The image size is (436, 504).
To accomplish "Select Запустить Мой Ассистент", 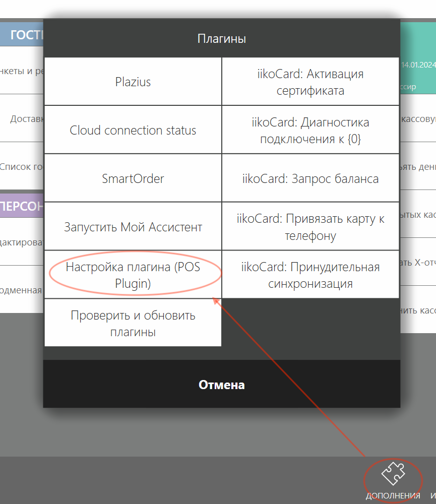I will click(133, 227).
